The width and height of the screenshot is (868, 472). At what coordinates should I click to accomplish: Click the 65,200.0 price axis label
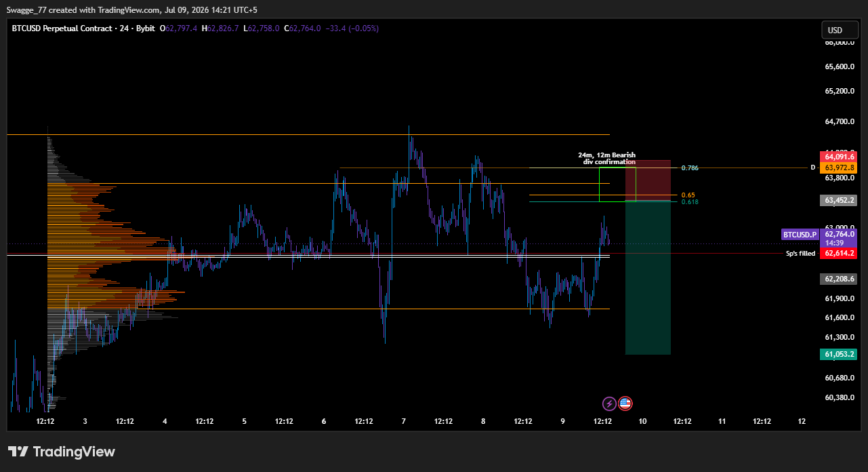[x=840, y=91]
